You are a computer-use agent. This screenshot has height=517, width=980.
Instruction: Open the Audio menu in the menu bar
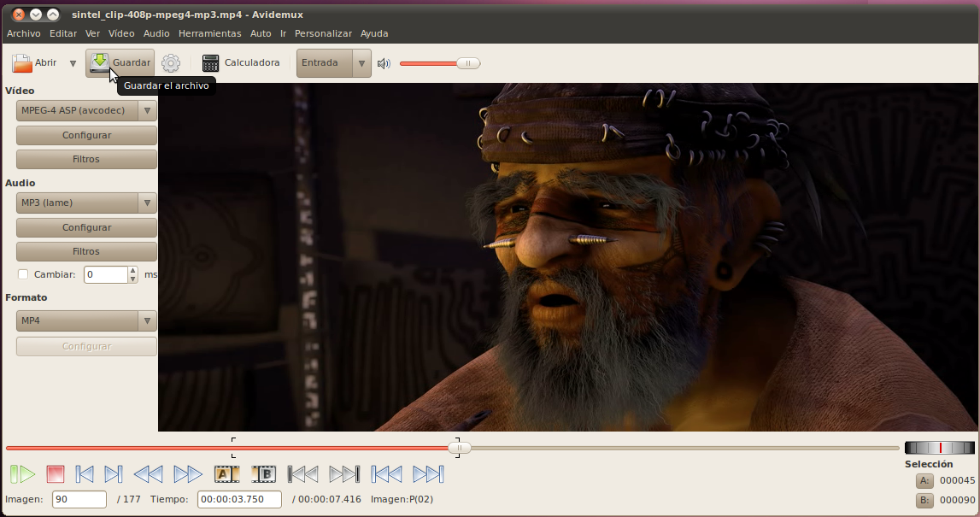pyautogui.click(x=156, y=34)
